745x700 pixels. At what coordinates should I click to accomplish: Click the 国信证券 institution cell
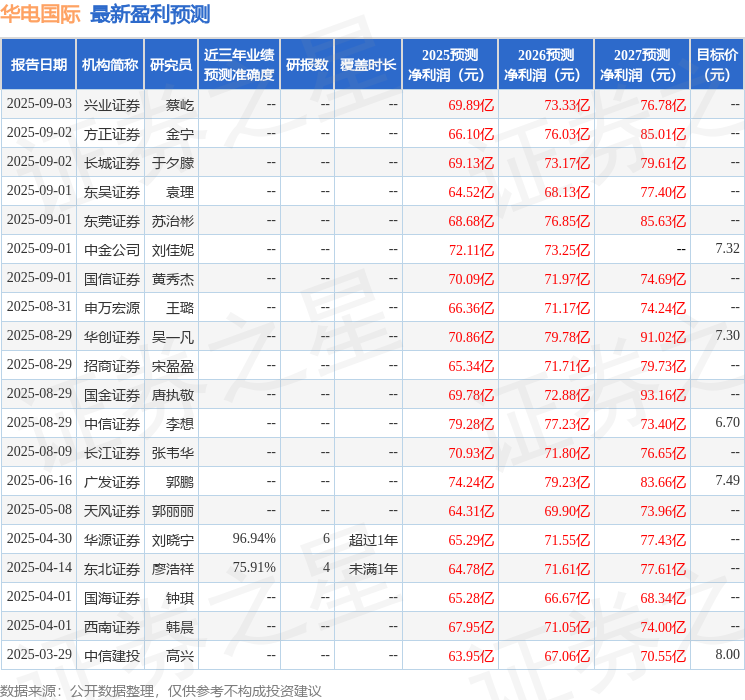click(x=112, y=279)
